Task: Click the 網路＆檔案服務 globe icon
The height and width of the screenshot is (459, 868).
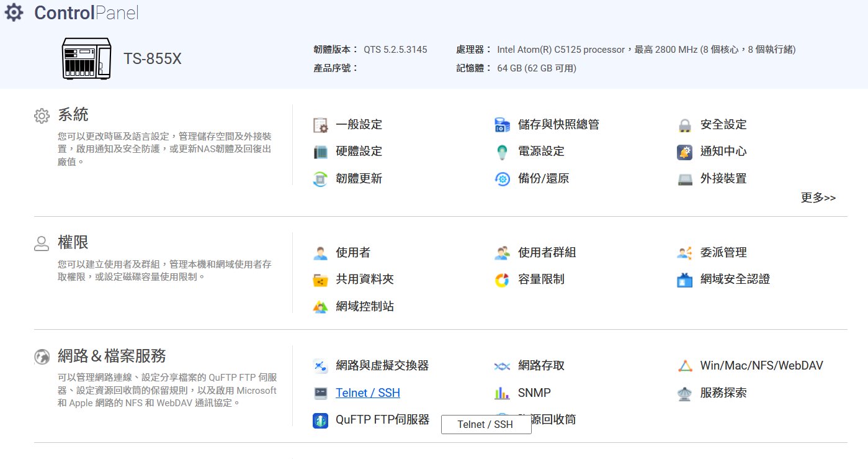Action: 42,357
